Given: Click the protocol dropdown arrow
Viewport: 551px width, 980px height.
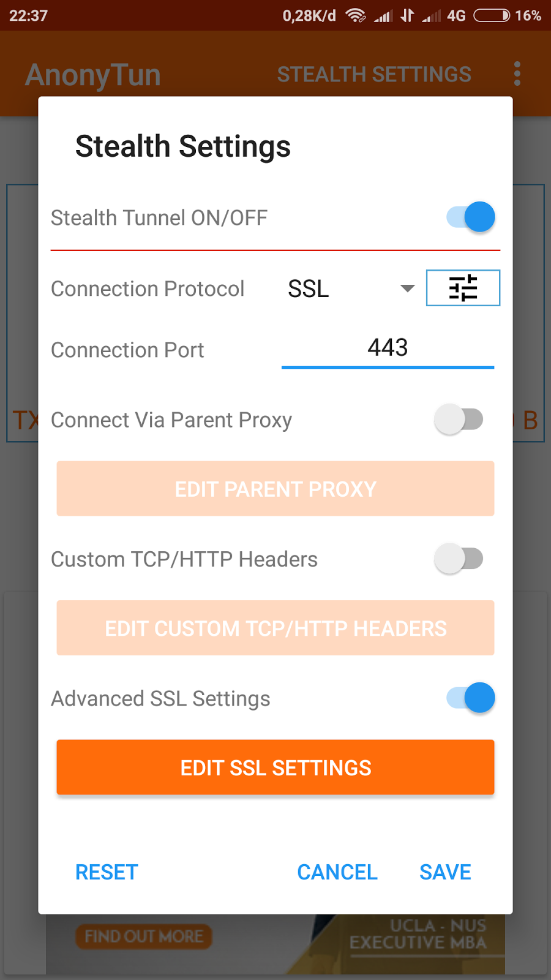Looking at the screenshot, I should click(x=407, y=288).
